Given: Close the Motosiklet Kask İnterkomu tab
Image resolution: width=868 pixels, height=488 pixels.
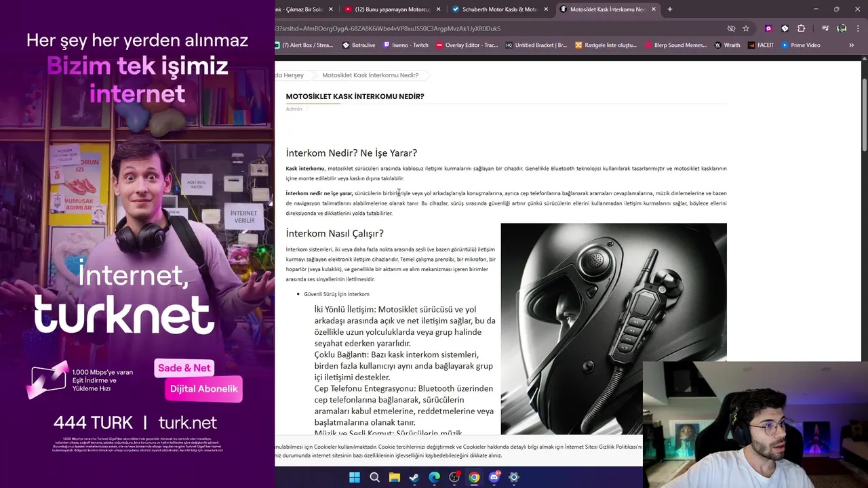Looking at the screenshot, I should click(x=654, y=9).
